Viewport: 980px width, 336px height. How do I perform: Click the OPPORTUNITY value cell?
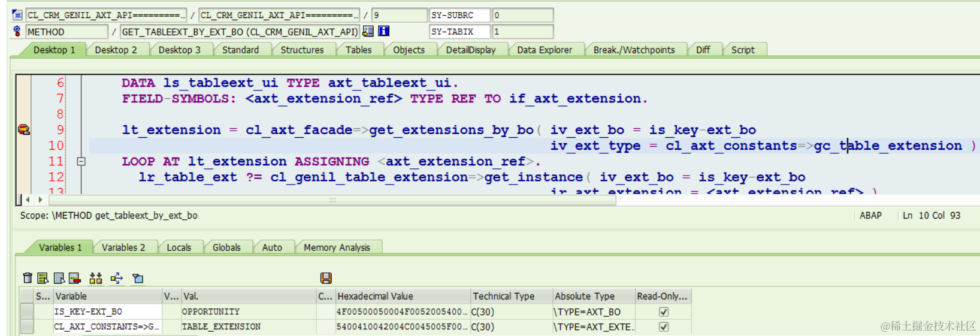click(249, 311)
